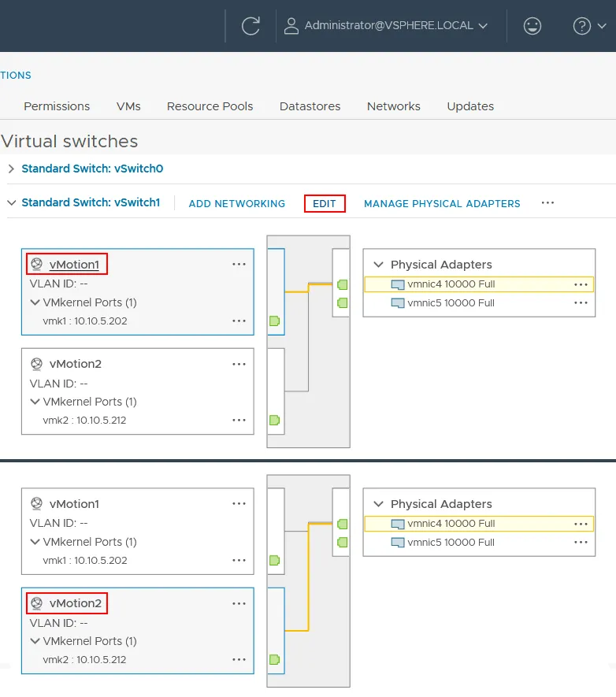The image size is (616, 697).
Task: Switch to the Networks tab
Action: point(393,106)
